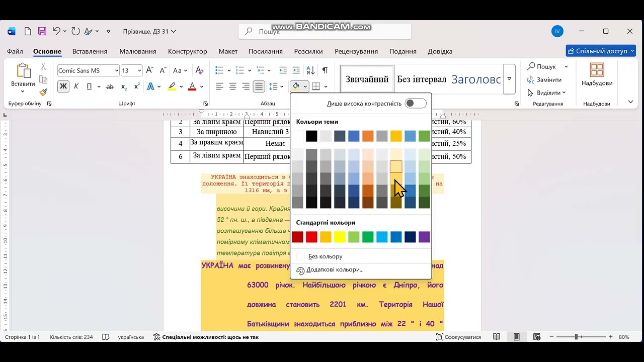Click the ribbon collapse chevron
Screen dimensions: 644x362
click(x=630, y=102)
